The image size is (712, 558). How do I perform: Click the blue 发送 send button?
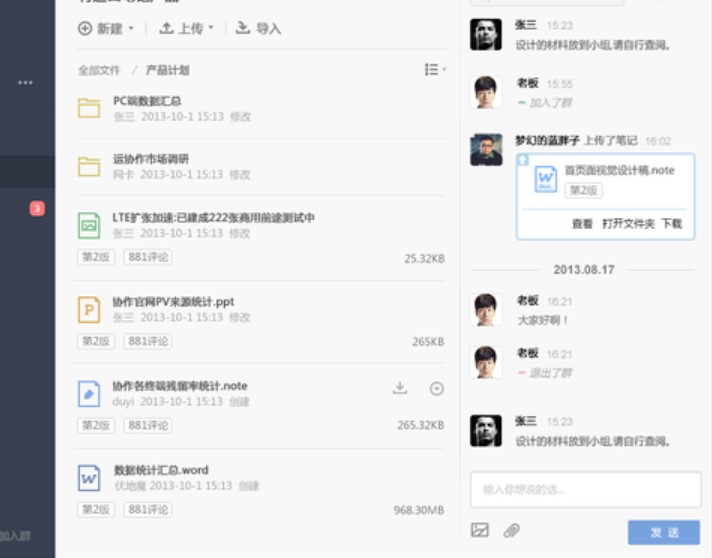(x=664, y=532)
